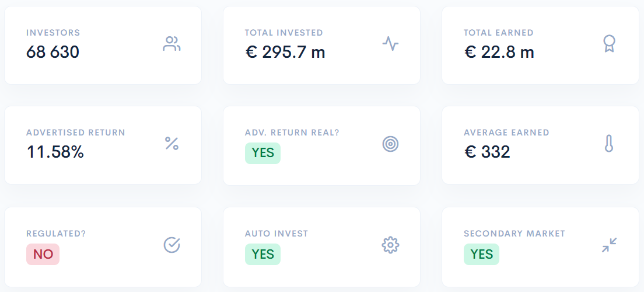Click the Adv. Return Real target icon
Viewport: 644px width, 292px height.
390,144
